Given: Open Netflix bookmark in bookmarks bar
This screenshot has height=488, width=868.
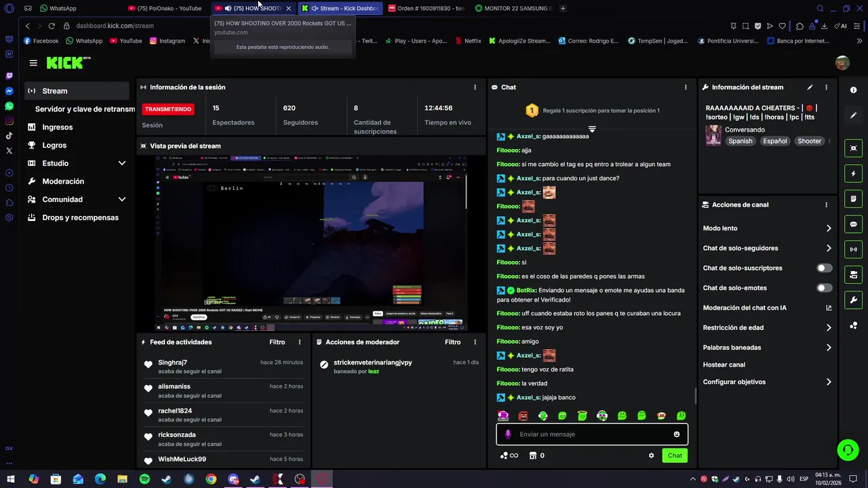Looking at the screenshot, I should click(467, 41).
